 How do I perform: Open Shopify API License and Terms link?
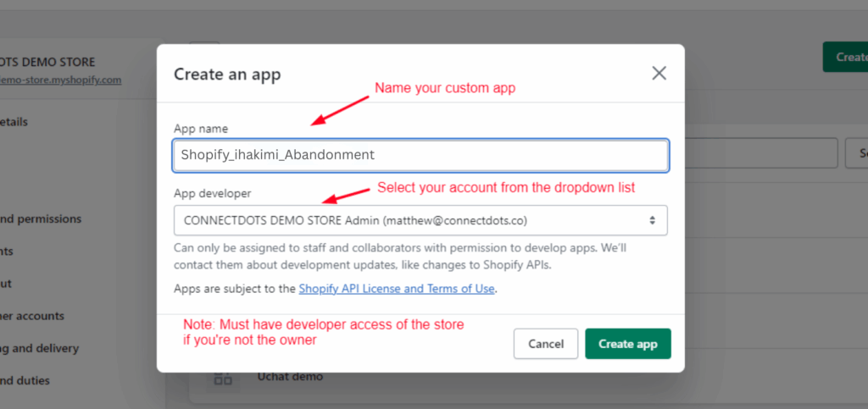(397, 289)
